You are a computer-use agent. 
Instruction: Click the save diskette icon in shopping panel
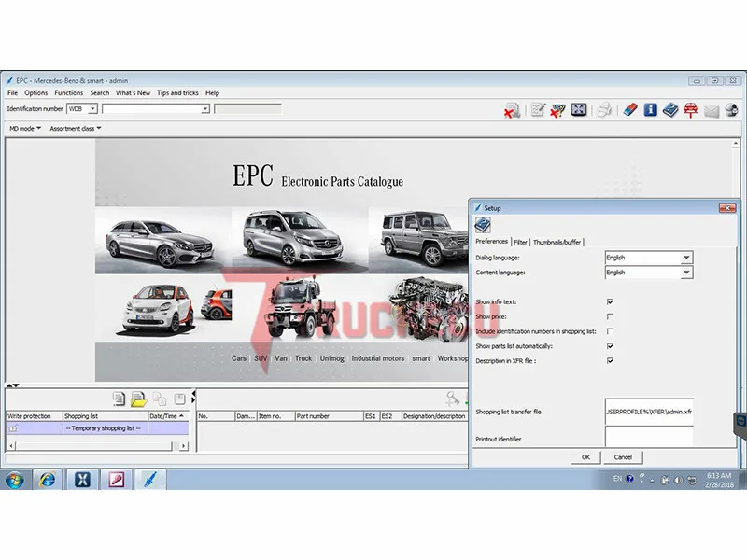tap(179, 399)
